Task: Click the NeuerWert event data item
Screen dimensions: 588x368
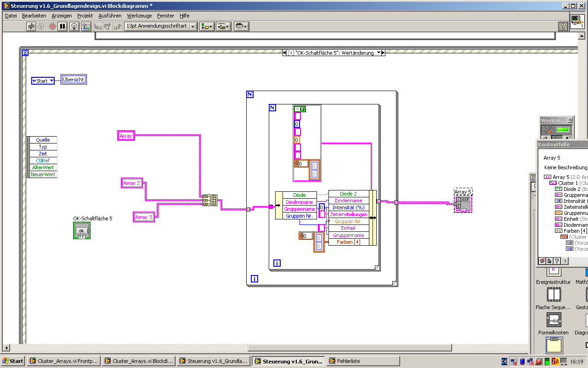Action: point(43,174)
